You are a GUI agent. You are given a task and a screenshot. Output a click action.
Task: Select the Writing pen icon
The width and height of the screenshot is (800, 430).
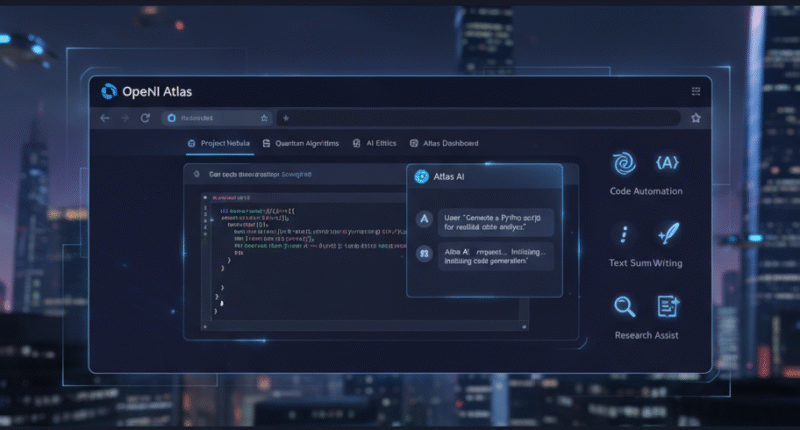(667, 235)
